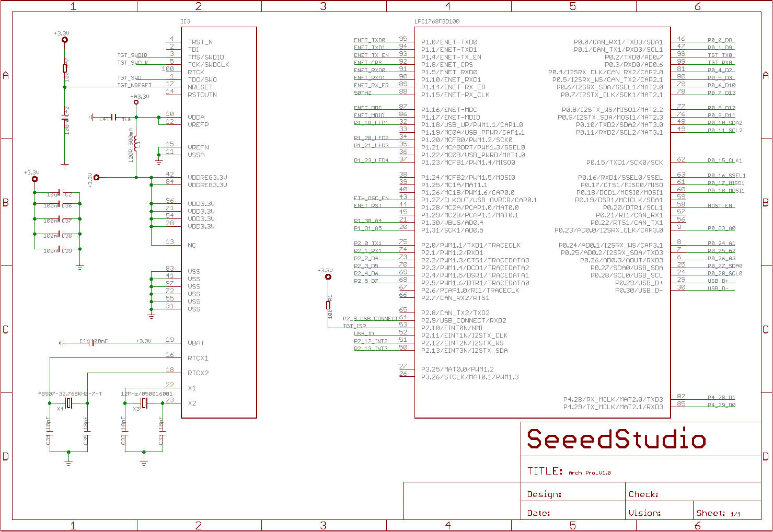Click the Design: field label
Image resolution: width=773 pixels, height=532 pixels.
coord(544,494)
